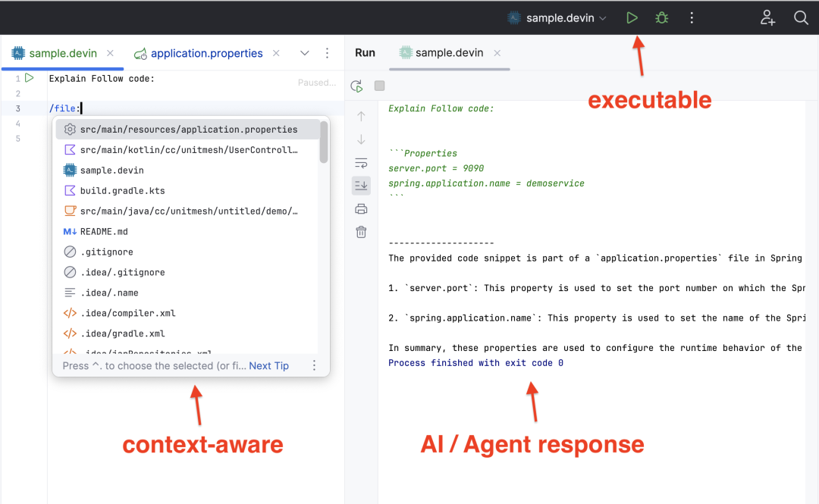Pick .idea/.name from the suggestions
Viewport: 819px width, 504px height.
pyautogui.click(x=187, y=293)
